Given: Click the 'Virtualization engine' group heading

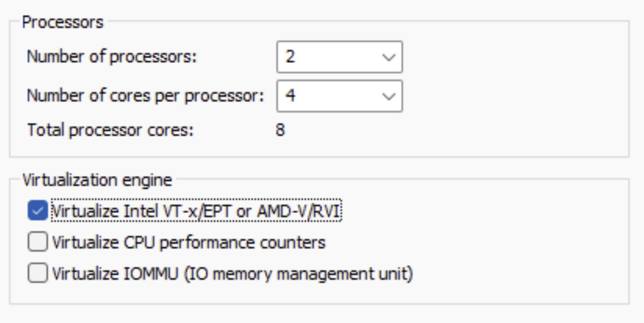Looking at the screenshot, I should point(97,180).
